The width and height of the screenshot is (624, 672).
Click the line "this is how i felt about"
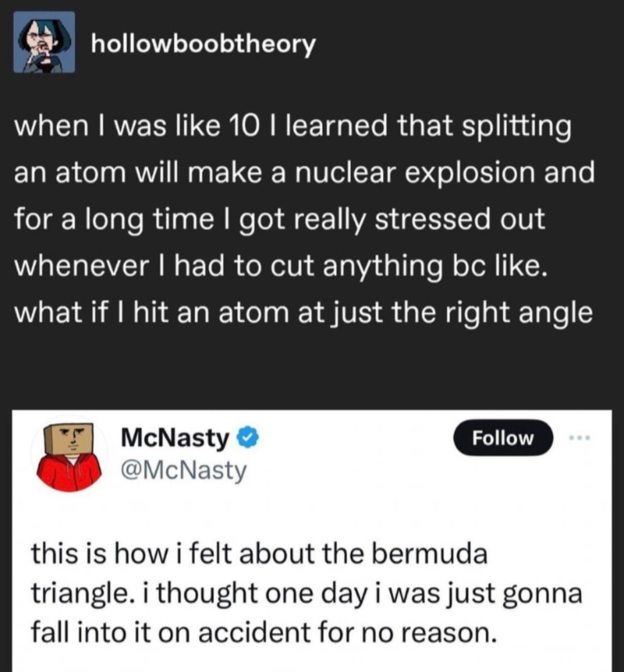(x=259, y=554)
